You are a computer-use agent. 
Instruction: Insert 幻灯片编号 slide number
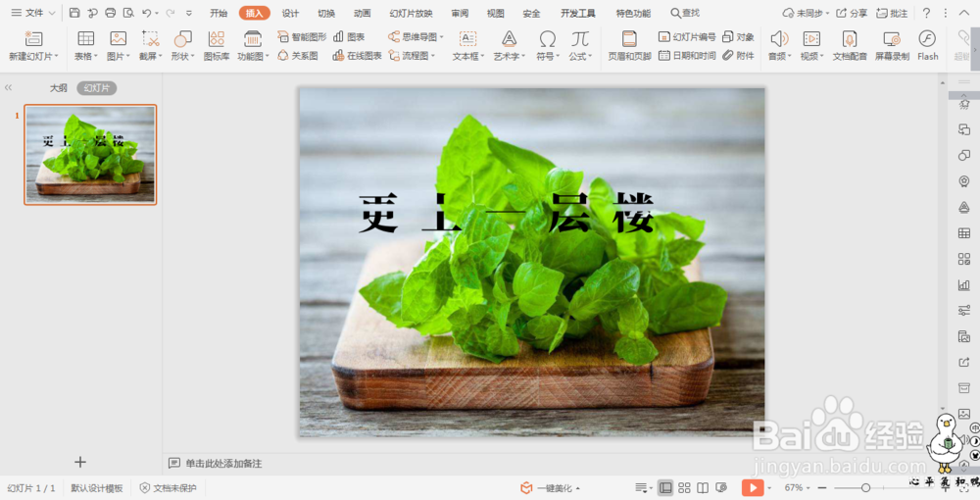[687, 37]
